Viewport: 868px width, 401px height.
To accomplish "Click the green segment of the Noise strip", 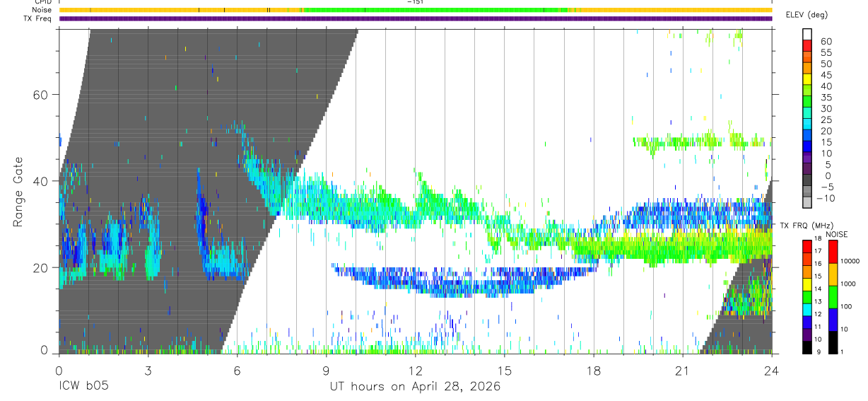I will pos(435,10).
